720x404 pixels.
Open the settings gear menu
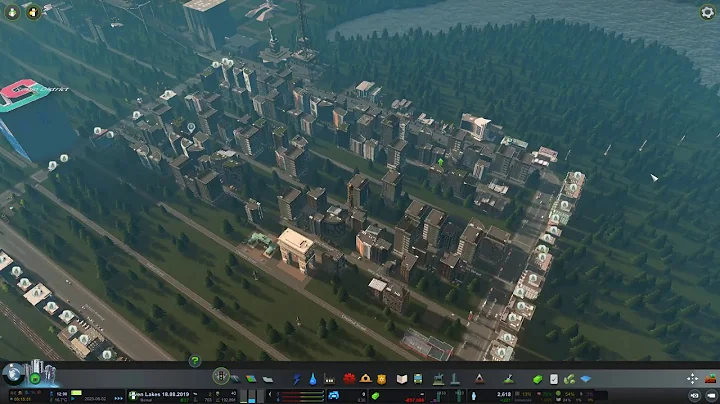click(x=708, y=12)
